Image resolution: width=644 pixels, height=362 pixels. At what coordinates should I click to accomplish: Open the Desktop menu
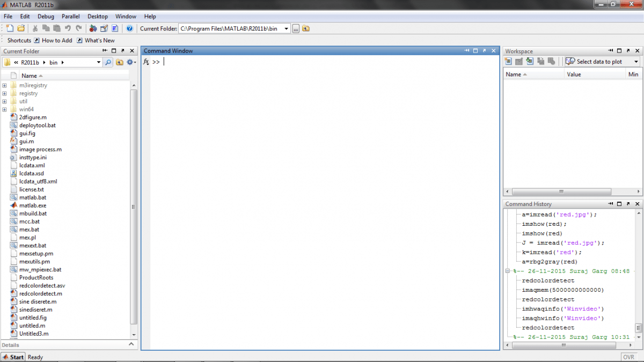(x=98, y=17)
